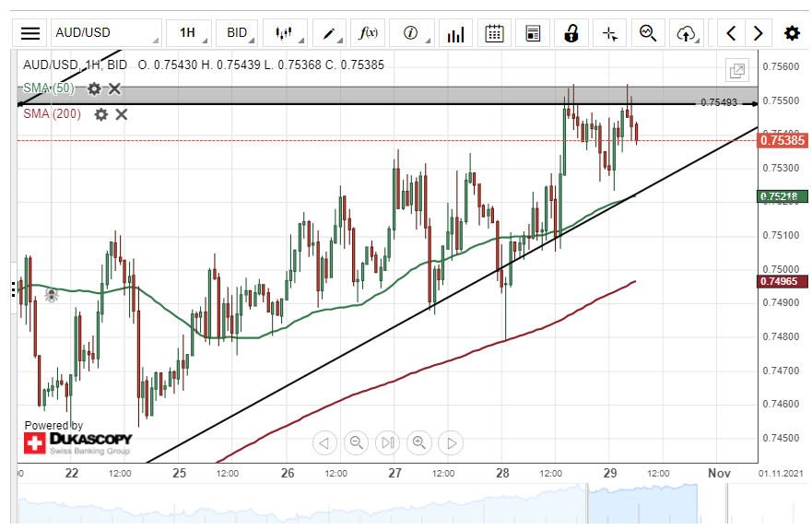The width and height of the screenshot is (812, 530).
Task: Open the AUD/USD instrument selector
Action: [106, 33]
